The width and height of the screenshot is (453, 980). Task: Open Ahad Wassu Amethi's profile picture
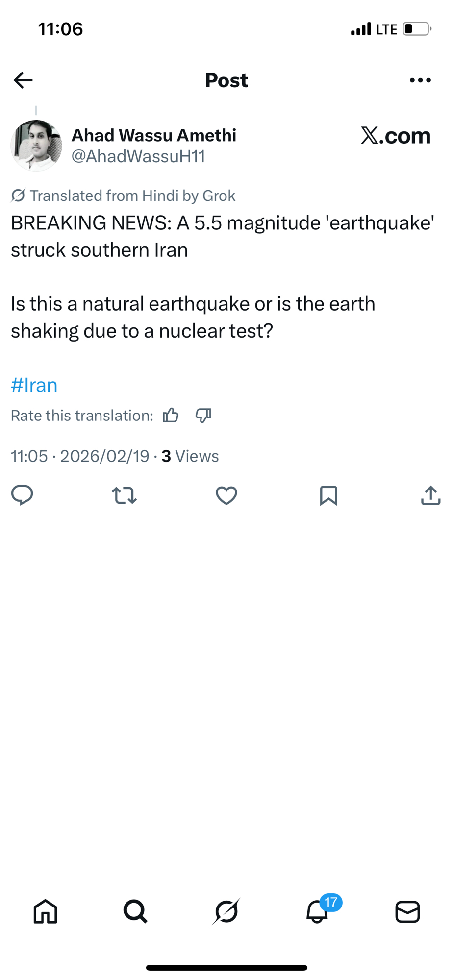pyautogui.click(x=36, y=146)
